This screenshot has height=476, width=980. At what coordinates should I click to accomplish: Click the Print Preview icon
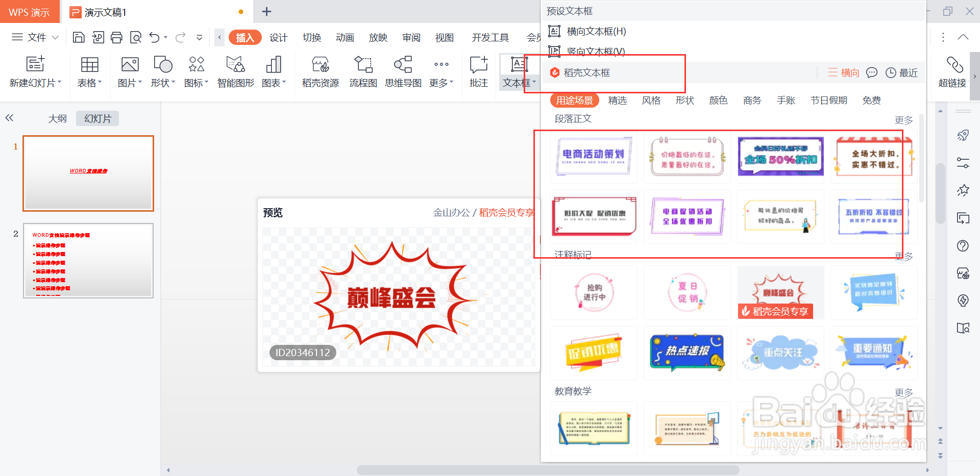coord(136,37)
